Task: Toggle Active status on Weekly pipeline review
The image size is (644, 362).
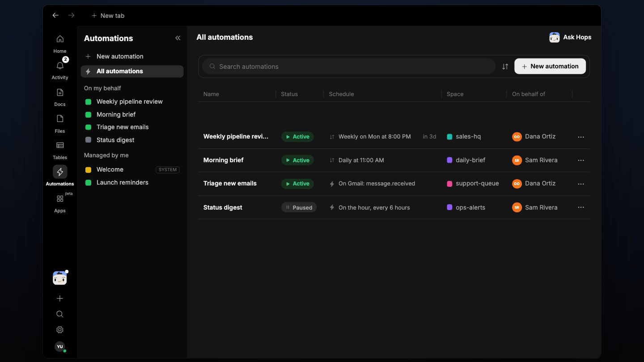Action: [x=297, y=137]
